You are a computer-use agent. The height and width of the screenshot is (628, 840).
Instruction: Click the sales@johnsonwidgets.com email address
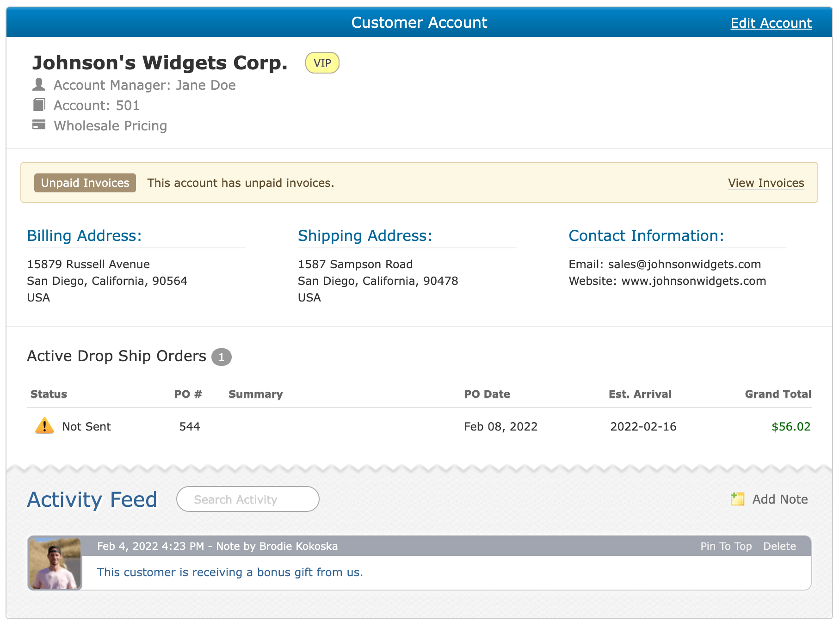(x=684, y=265)
